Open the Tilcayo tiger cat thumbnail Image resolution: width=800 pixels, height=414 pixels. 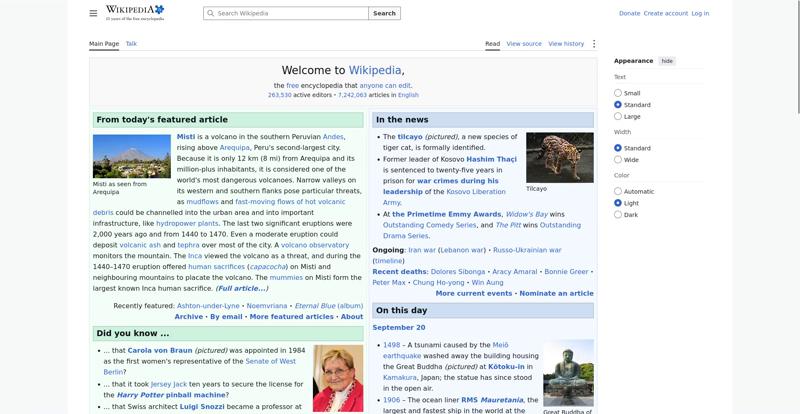(x=560, y=158)
